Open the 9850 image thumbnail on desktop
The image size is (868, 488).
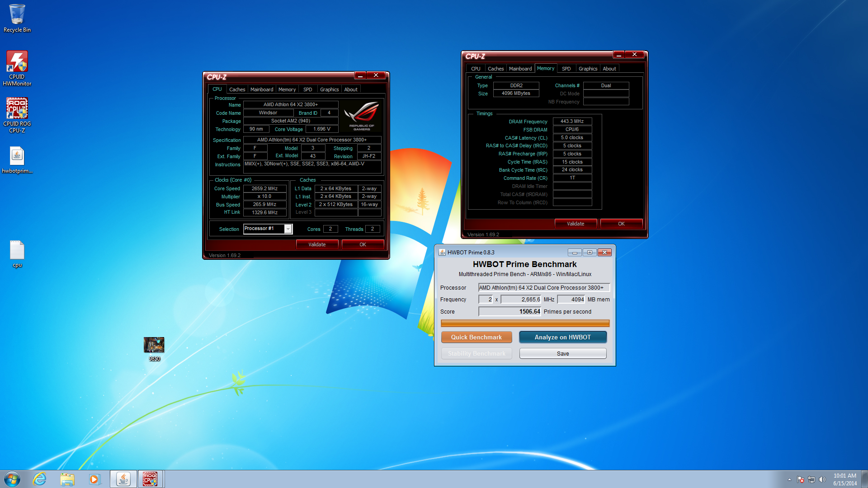click(154, 349)
